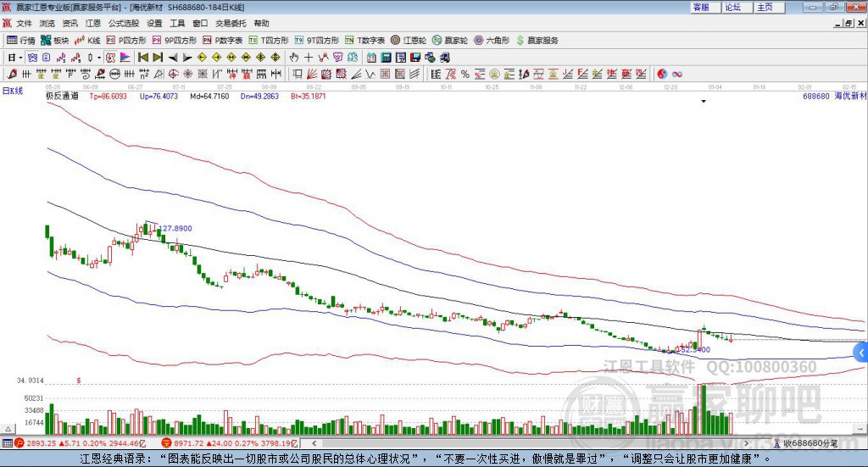Expand the candlestick style dropdown arrow
868x467 pixels.
pos(99,58)
